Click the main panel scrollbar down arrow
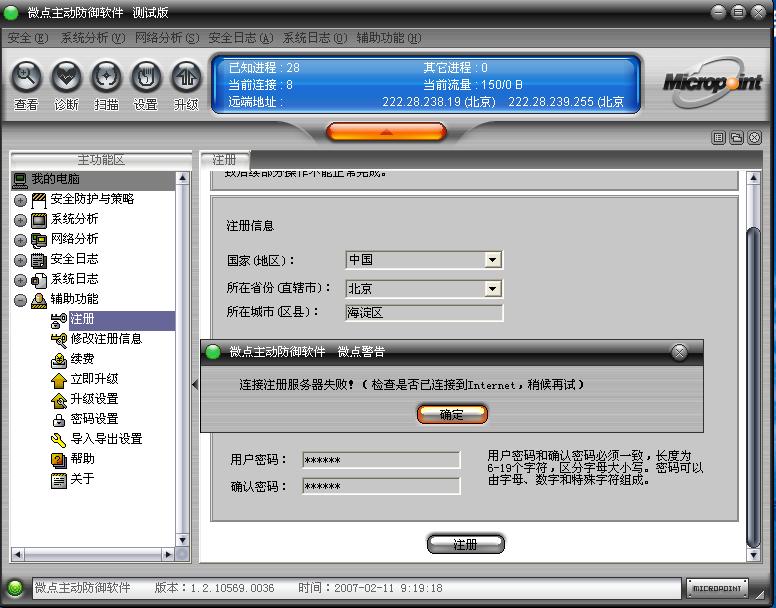Screen dimensions: 776x608 (753, 555)
